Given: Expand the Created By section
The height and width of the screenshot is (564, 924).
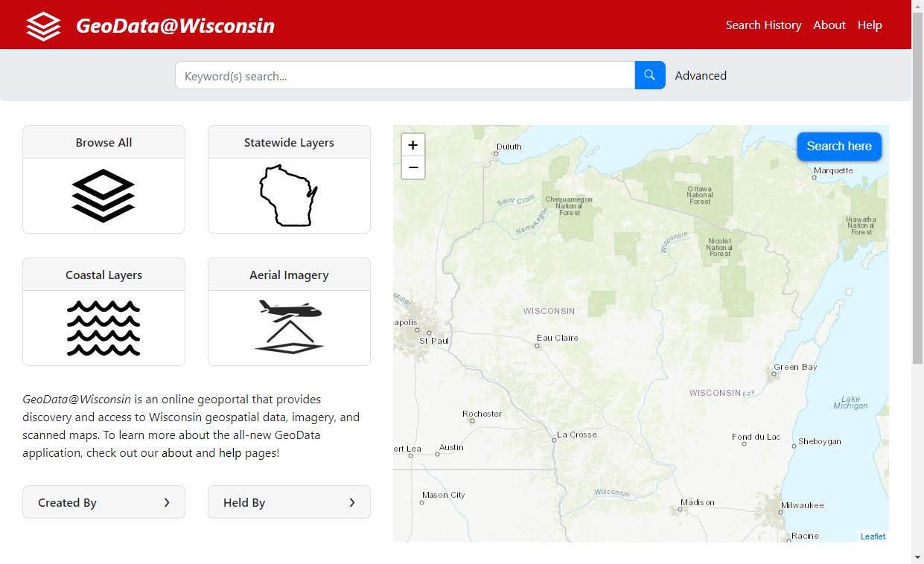Looking at the screenshot, I should [x=103, y=502].
